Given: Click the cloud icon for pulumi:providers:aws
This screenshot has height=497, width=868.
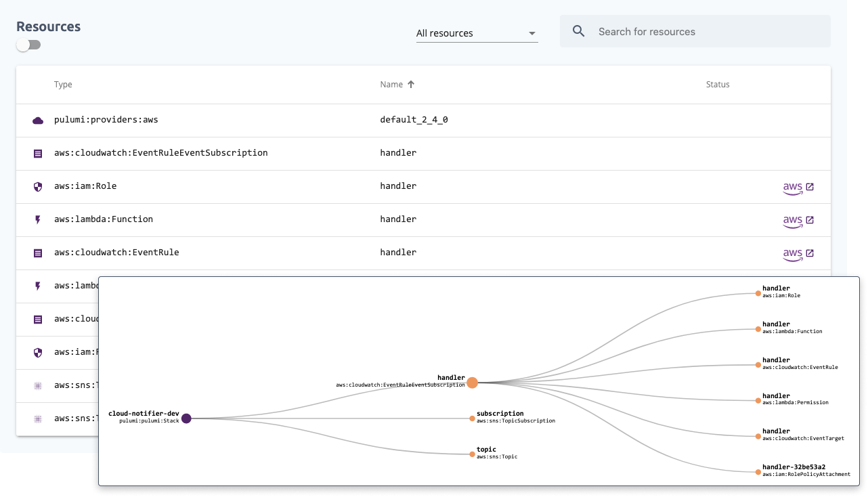Looking at the screenshot, I should tap(38, 121).
